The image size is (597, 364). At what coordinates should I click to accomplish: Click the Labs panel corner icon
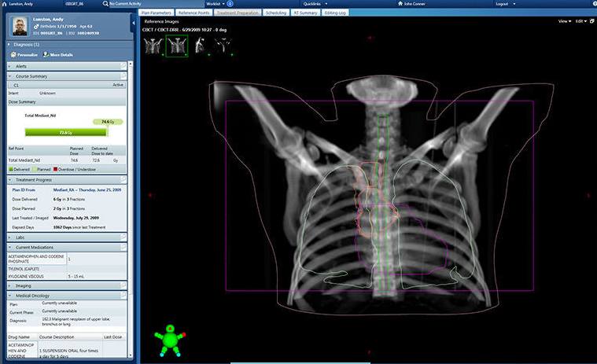pyautogui.click(x=123, y=237)
